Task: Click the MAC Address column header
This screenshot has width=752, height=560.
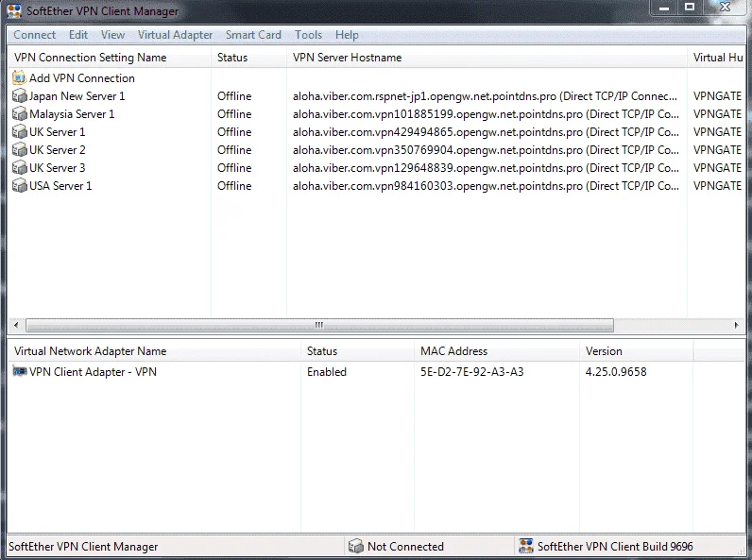Action: click(x=497, y=351)
